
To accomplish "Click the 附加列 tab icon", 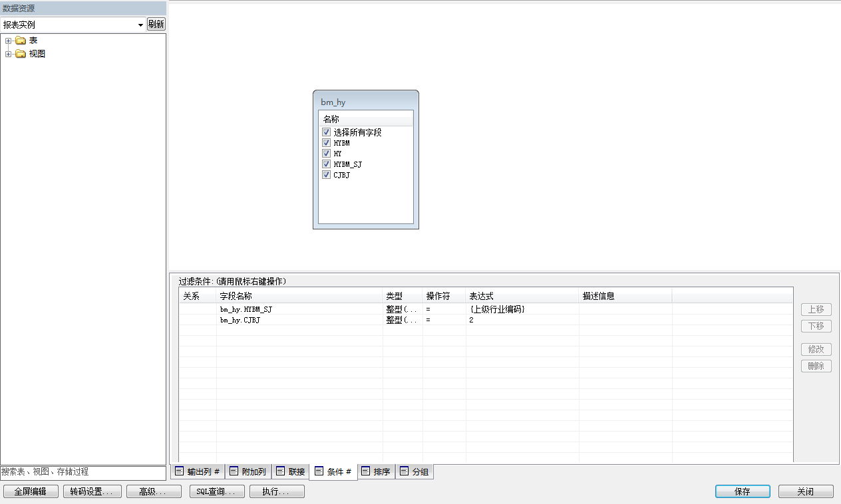I will point(234,471).
